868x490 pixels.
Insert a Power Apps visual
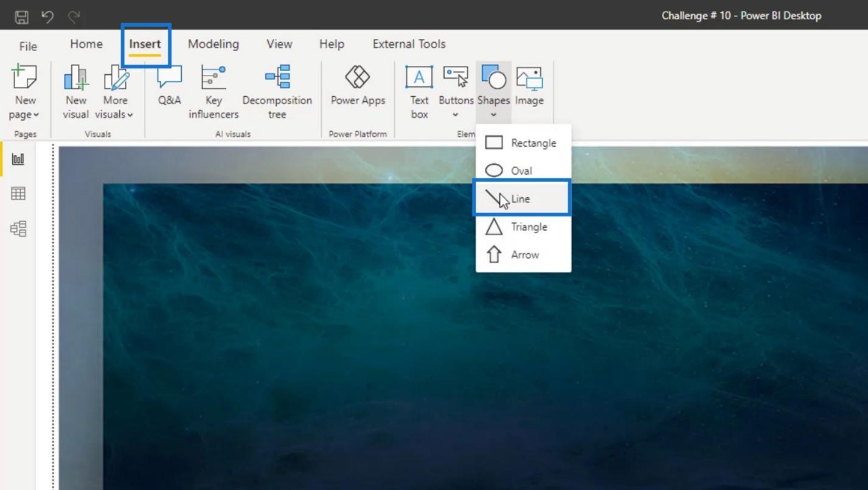pos(358,86)
